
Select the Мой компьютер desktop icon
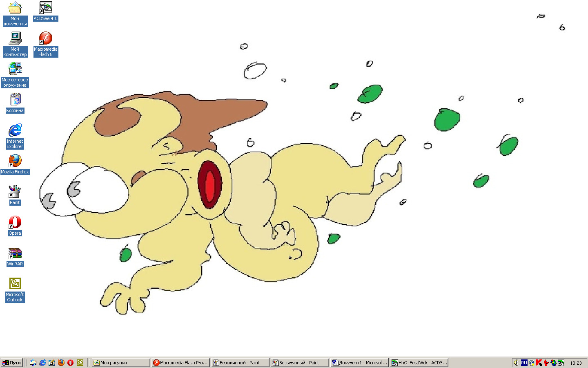[x=15, y=45]
